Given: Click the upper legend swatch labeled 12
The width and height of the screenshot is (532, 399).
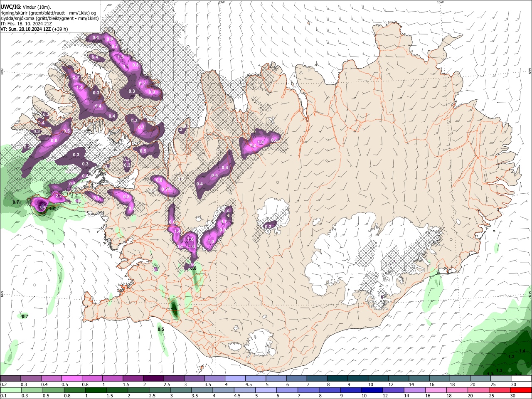Looking at the screenshot, I should [399, 378].
